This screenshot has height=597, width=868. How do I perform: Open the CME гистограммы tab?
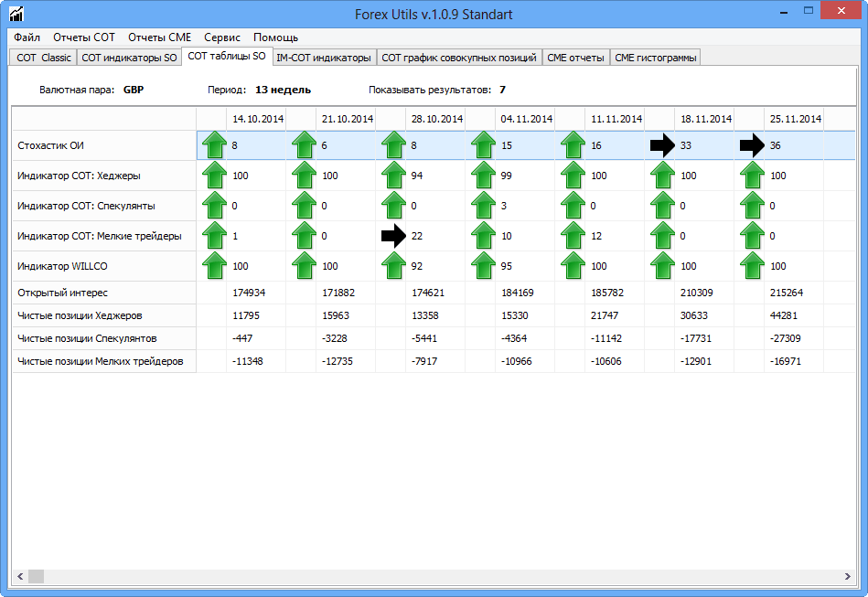point(656,58)
